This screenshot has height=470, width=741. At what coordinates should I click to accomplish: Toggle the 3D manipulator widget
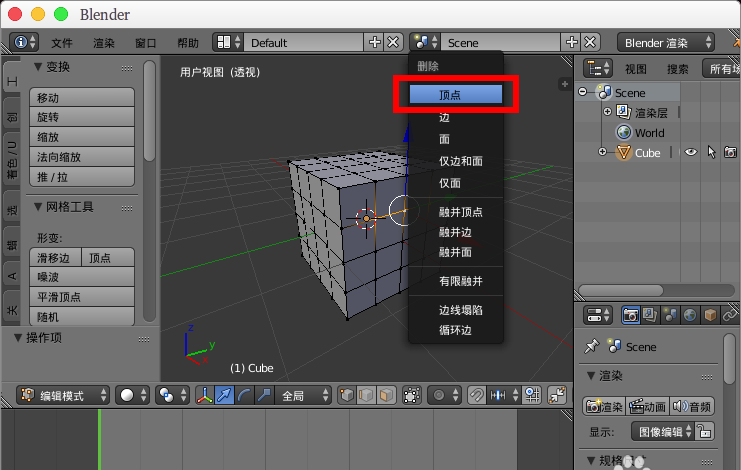click(204, 395)
